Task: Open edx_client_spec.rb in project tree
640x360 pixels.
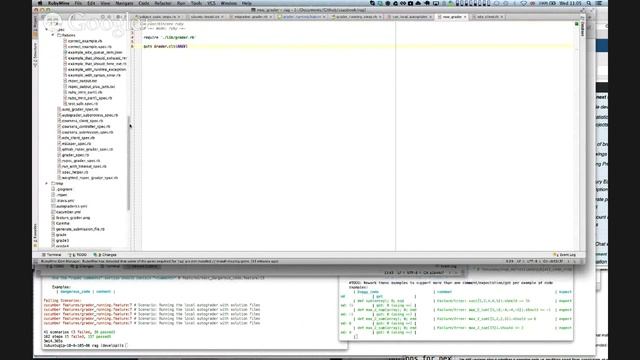Action: [76, 138]
